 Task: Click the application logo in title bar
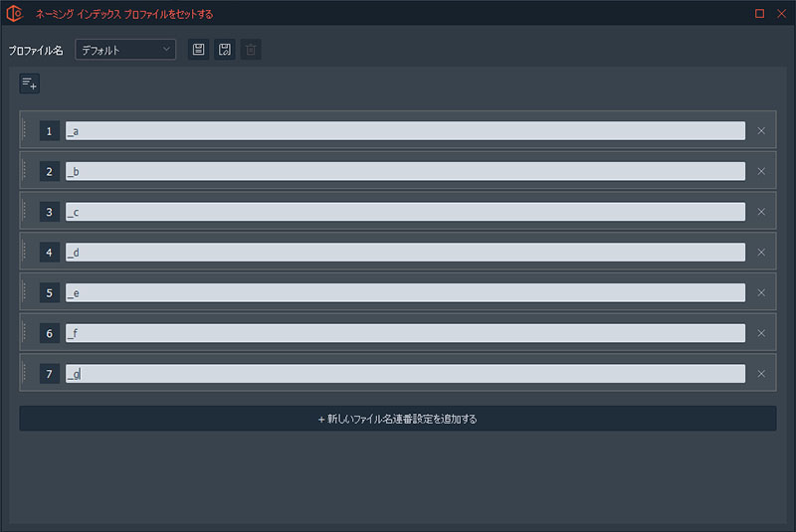coord(14,14)
